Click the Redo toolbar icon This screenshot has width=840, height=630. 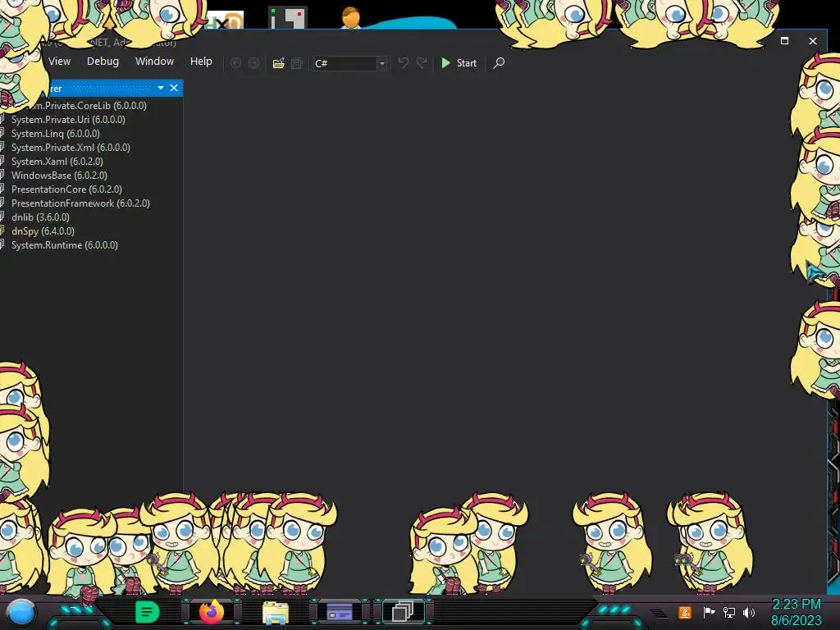point(422,63)
